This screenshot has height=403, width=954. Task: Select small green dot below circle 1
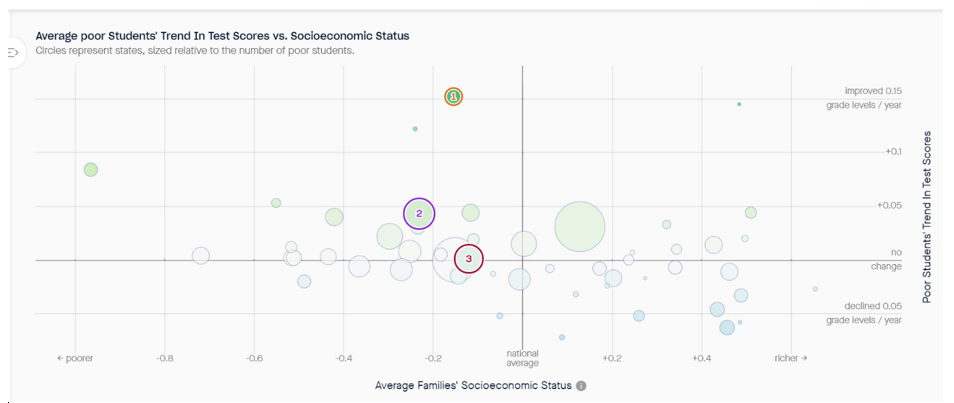[415, 129]
